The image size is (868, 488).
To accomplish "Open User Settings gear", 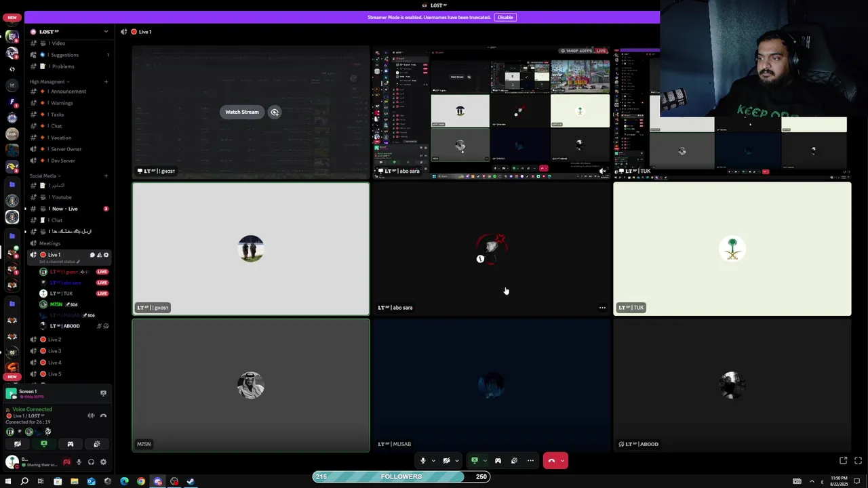I will tap(103, 462).
